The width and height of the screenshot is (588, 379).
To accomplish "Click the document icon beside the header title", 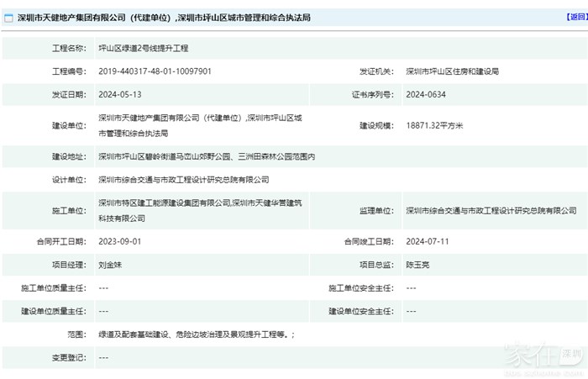I will tap(10, 17).
